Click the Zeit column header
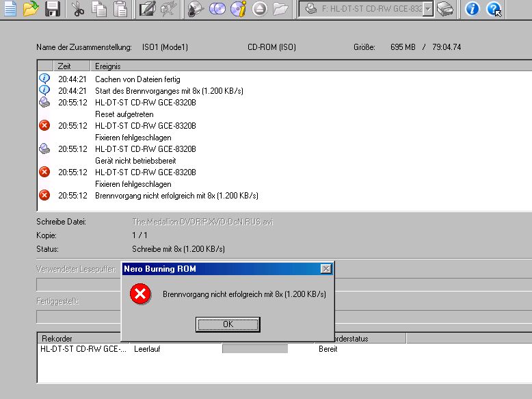 pyautogui.click(x=72, y=66)
